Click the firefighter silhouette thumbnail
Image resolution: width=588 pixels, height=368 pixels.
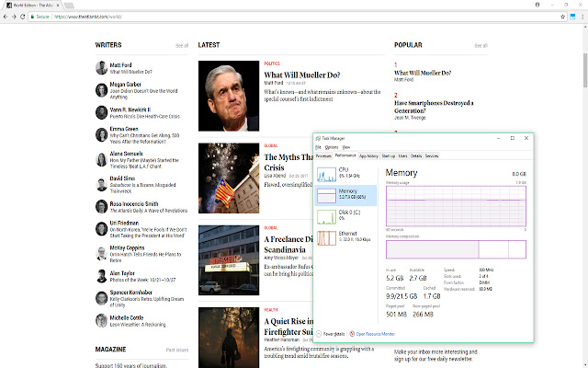[229, 338]
